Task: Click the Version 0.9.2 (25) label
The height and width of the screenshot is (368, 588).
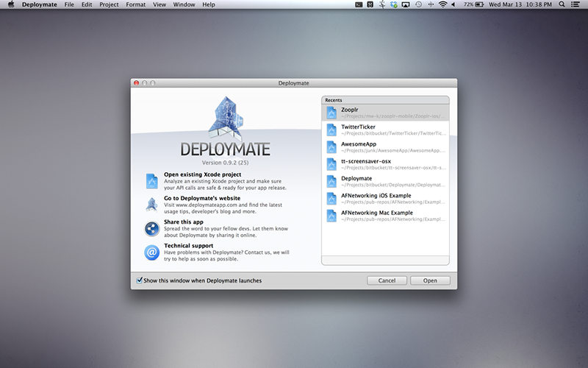Action: coord(225,163)
